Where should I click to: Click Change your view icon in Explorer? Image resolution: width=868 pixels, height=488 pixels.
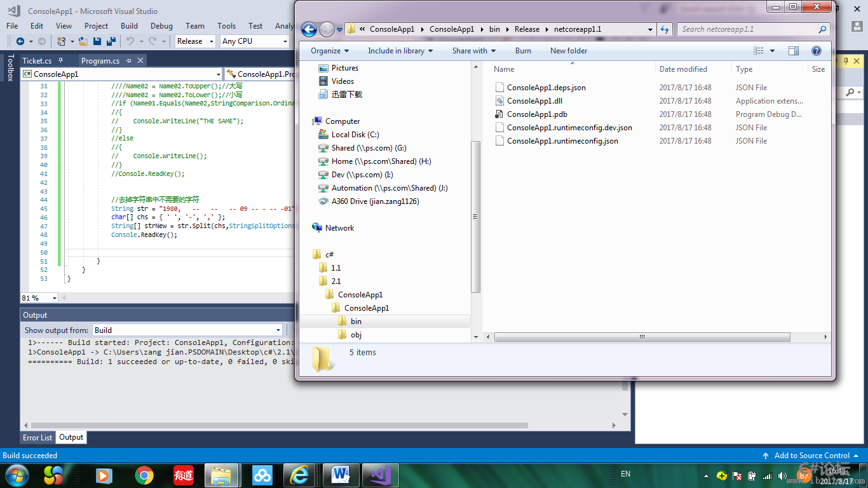click(x=759, y=51)
